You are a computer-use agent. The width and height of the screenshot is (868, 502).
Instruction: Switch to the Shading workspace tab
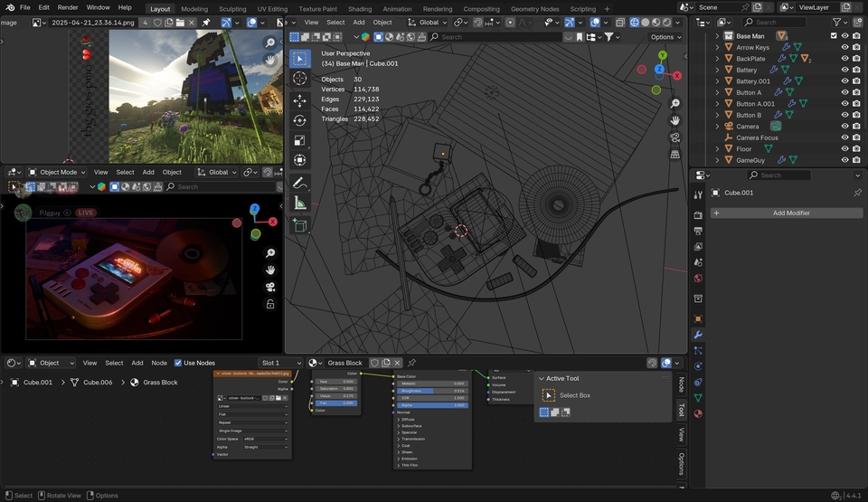point(359,9)
